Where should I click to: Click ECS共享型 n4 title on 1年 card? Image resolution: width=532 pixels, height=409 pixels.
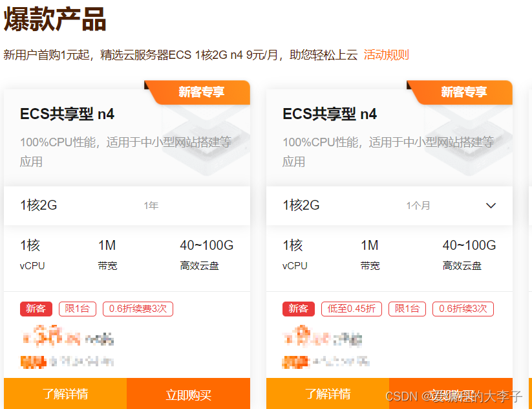(x=67, y=114)
